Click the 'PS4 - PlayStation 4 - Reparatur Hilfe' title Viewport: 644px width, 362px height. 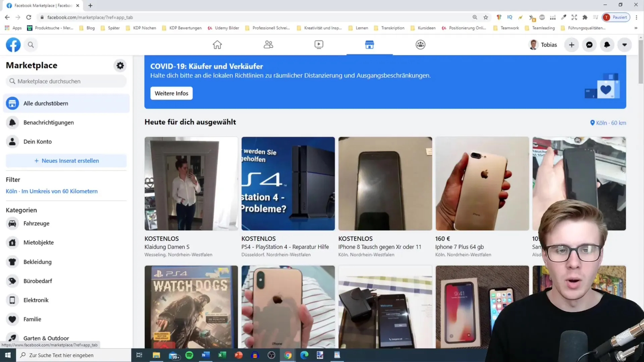[285, 247]
